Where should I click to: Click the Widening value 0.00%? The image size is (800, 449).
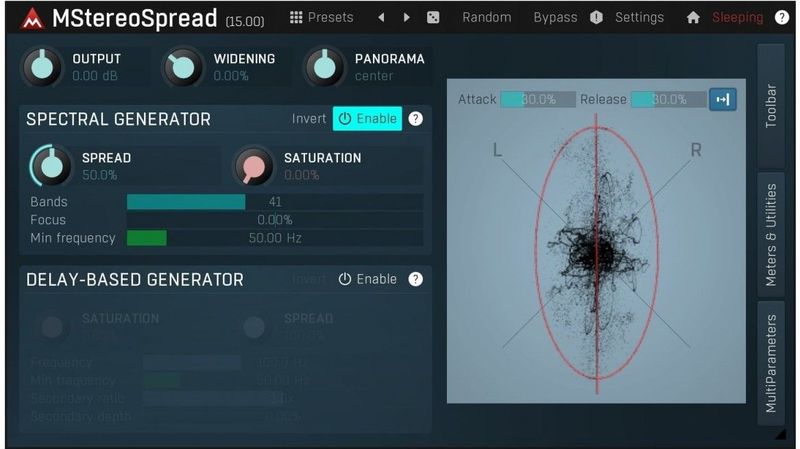click(231, 76)
